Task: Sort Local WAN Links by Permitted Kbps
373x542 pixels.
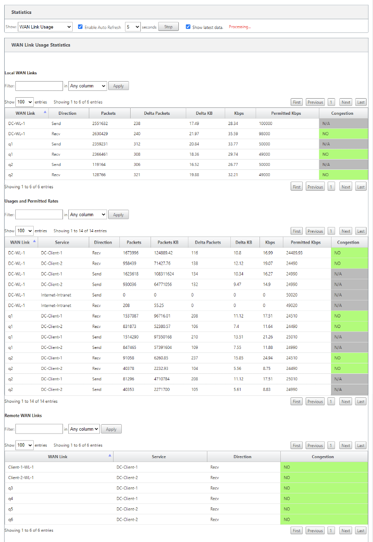Action: pyautogui.click(x=286, y=113)
